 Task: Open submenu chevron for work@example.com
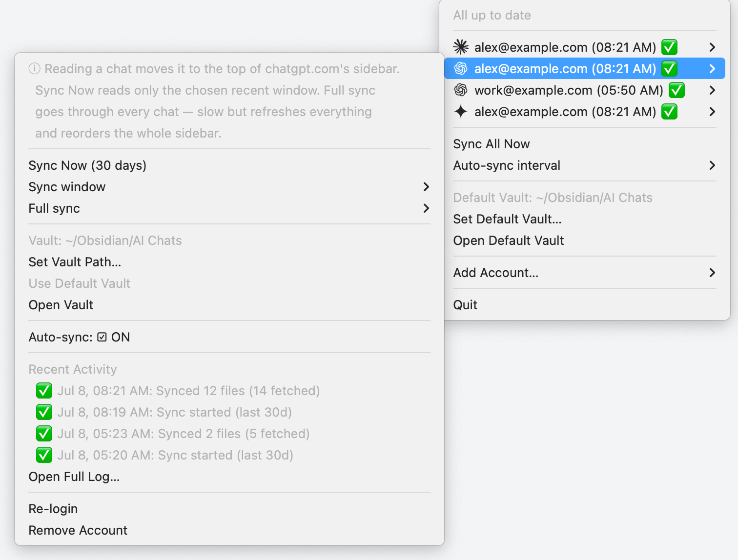(712, 90)
